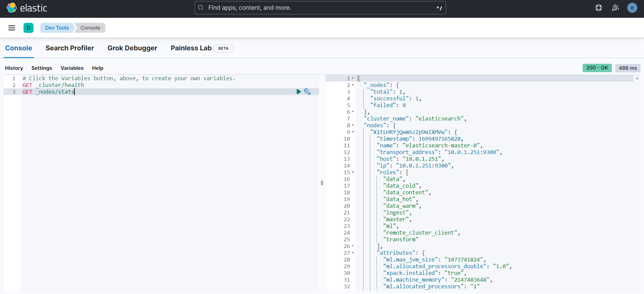This screenshot has height=294, width=644.
Task: Click the "cluster_name" response line
Action: pyautogui.click(x=415, y=118)
